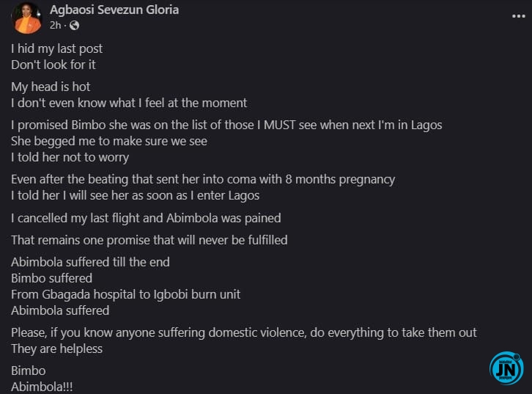Screen dimensions: 532x394
Task: Open the three-dots post options menu
Action: (x=518, y=16)
